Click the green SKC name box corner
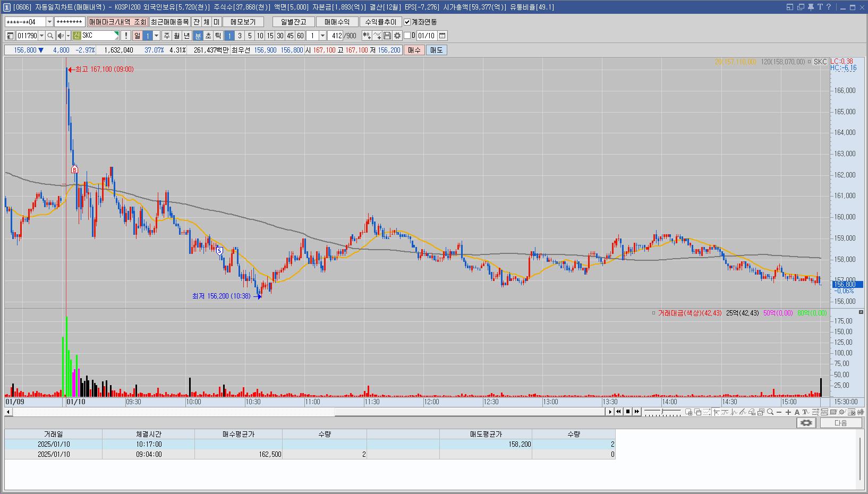The image size is (868, 494). coord(116,33)
